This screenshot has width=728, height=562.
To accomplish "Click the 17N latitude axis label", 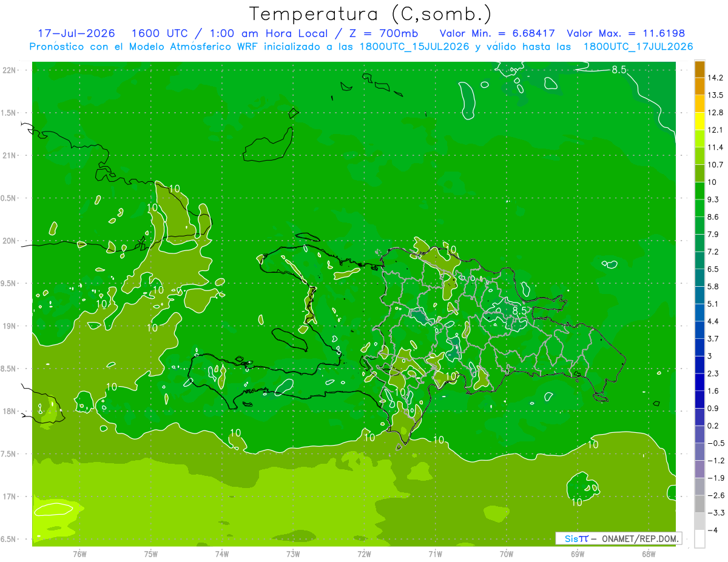I will click(10, 497).
